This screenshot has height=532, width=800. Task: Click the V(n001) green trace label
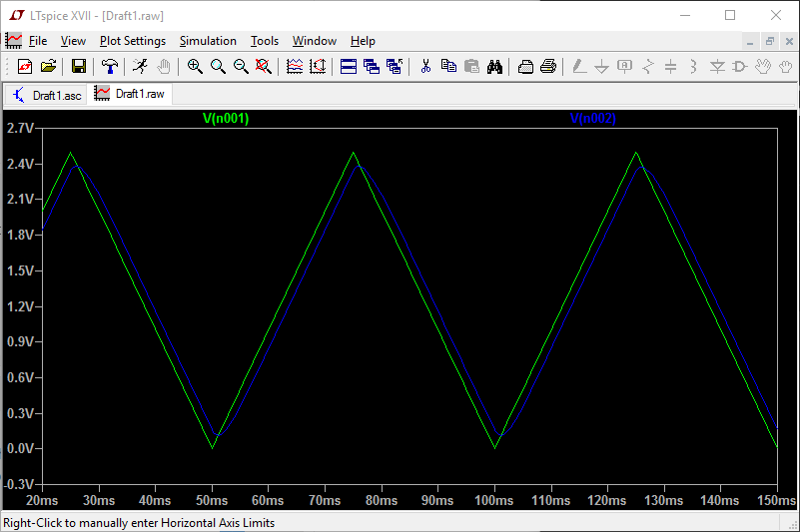point(226,118)
